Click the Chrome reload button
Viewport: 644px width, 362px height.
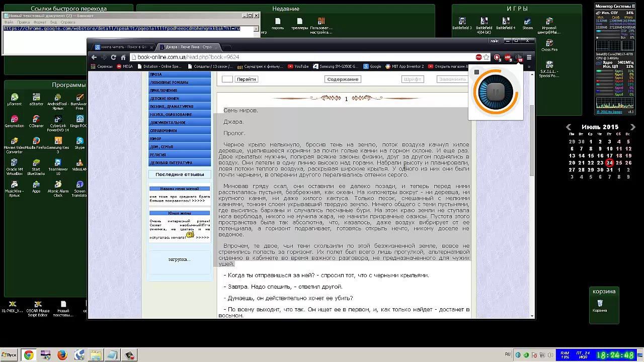[x=114, y=57]
